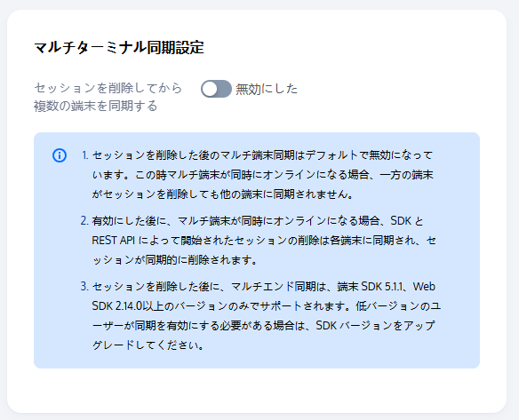Click the blue info circle icon
This screenshot has height=420, width=519.
click(60, 155)
